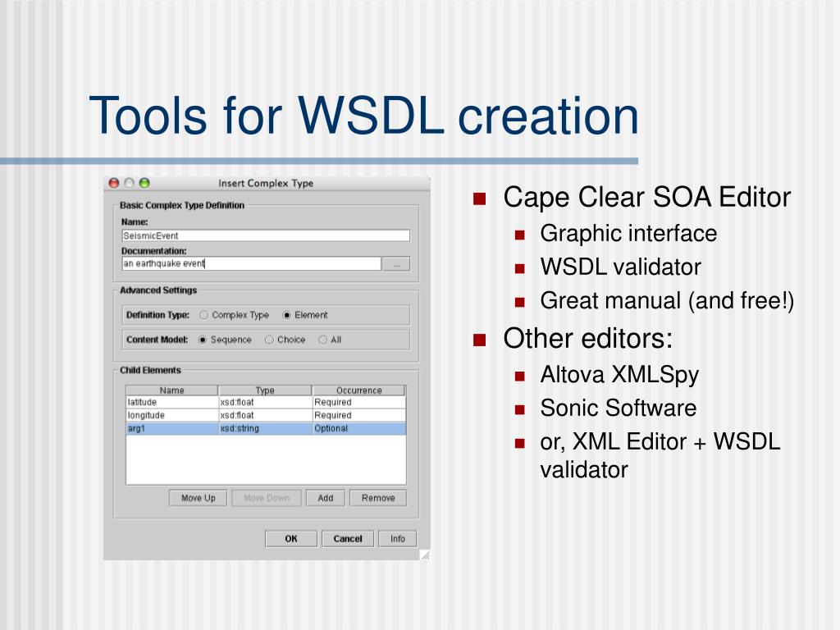Sort by the Name column header
Viewport: 840px width, 630px height.
pos(172,390)
